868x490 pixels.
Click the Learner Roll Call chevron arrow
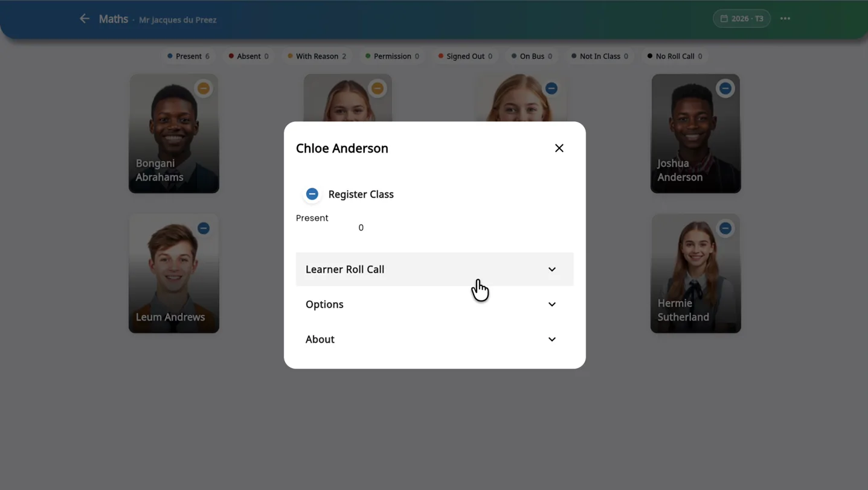point(551,269)
